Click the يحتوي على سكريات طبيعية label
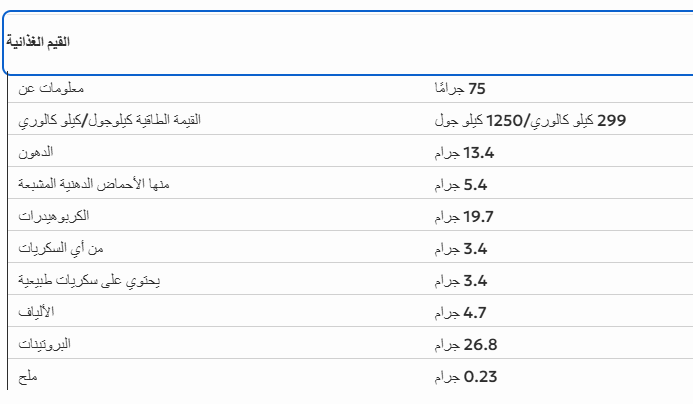Screen dimensions: 693x404 pyautogui.click(x=89, y=280)
